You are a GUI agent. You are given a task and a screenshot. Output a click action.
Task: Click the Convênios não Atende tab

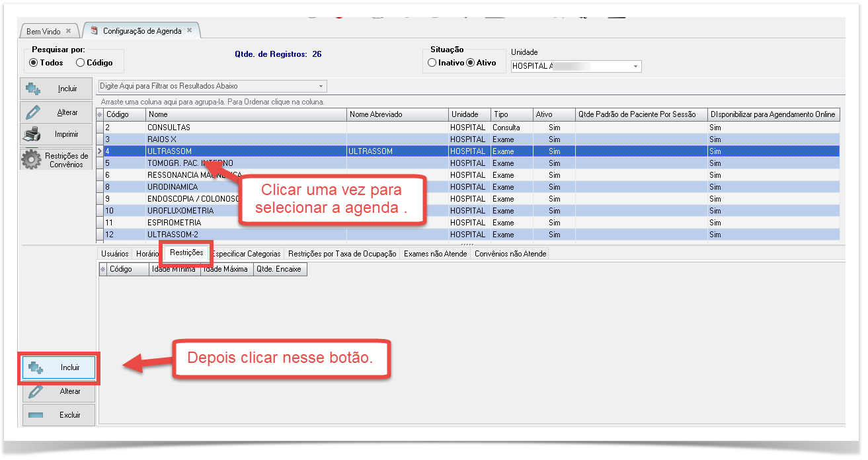point(510,254)
